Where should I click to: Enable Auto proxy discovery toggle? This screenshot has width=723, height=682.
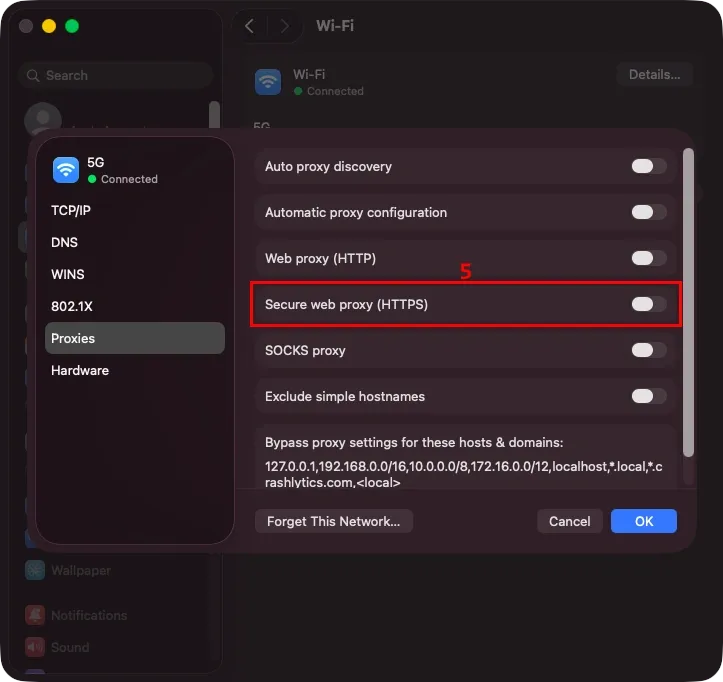(649, 166)
